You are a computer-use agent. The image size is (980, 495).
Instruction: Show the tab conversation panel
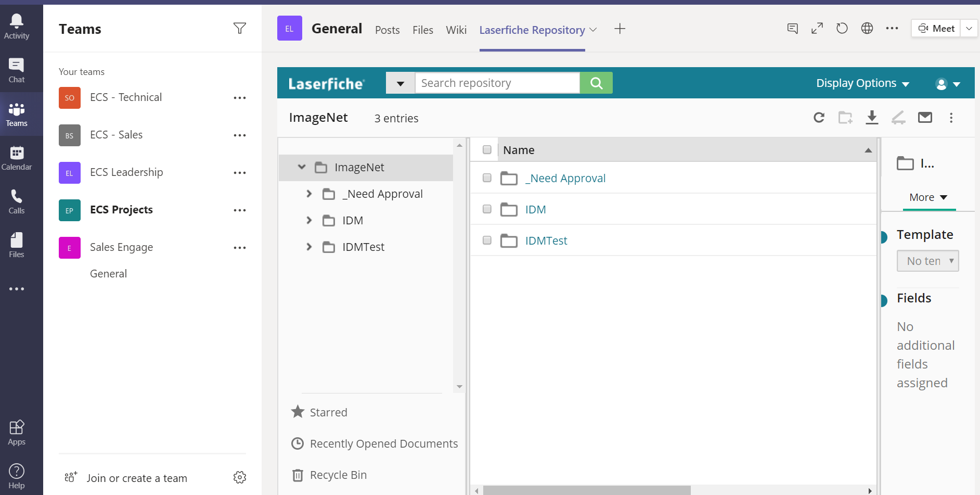click(793, 29)
